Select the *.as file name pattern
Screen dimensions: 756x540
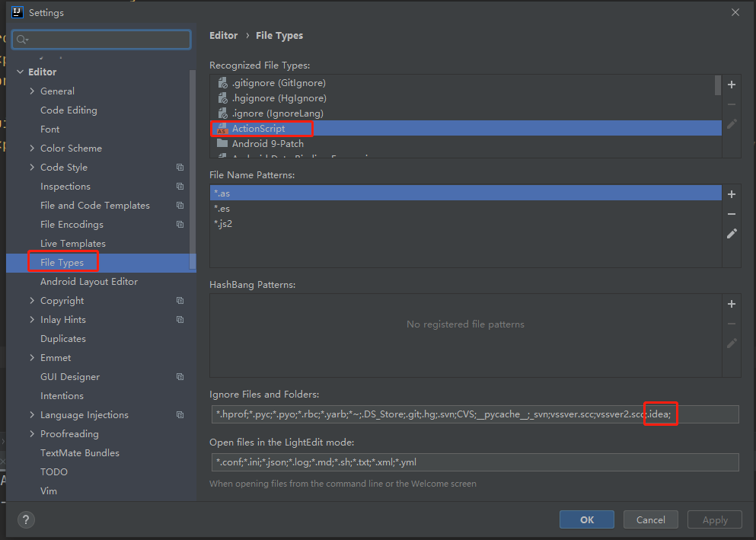(466, 193)
